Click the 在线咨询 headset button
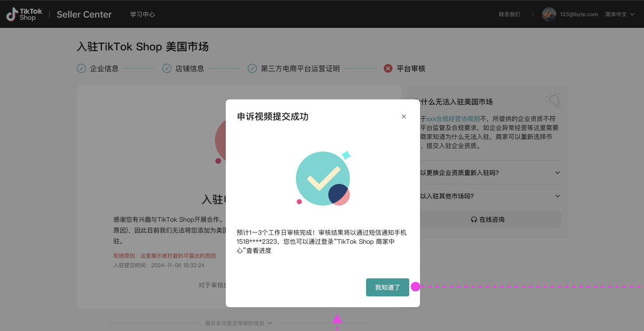The width and height of the screenshot is (644, 331). click(x=487, y=219)
